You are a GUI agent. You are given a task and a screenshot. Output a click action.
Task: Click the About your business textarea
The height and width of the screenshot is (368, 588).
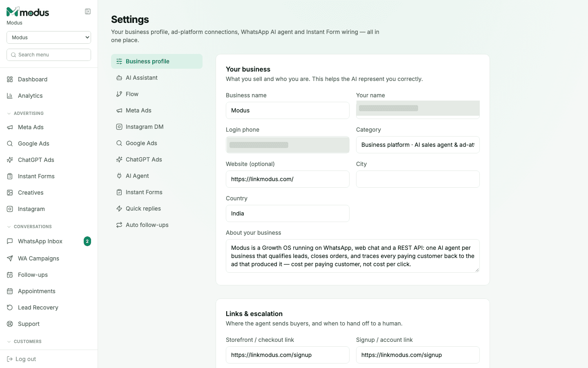(x=353, y=256)
